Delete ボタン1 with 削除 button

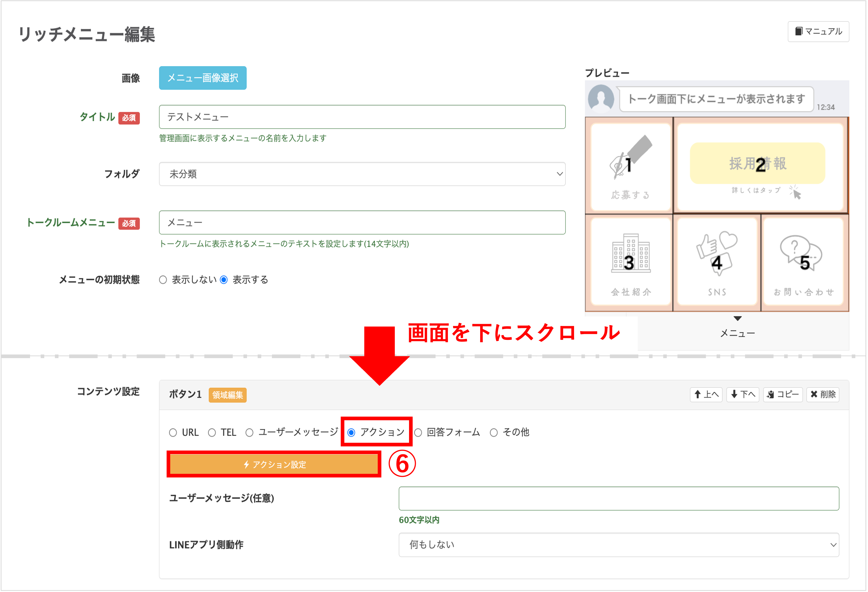coord(823,395)
